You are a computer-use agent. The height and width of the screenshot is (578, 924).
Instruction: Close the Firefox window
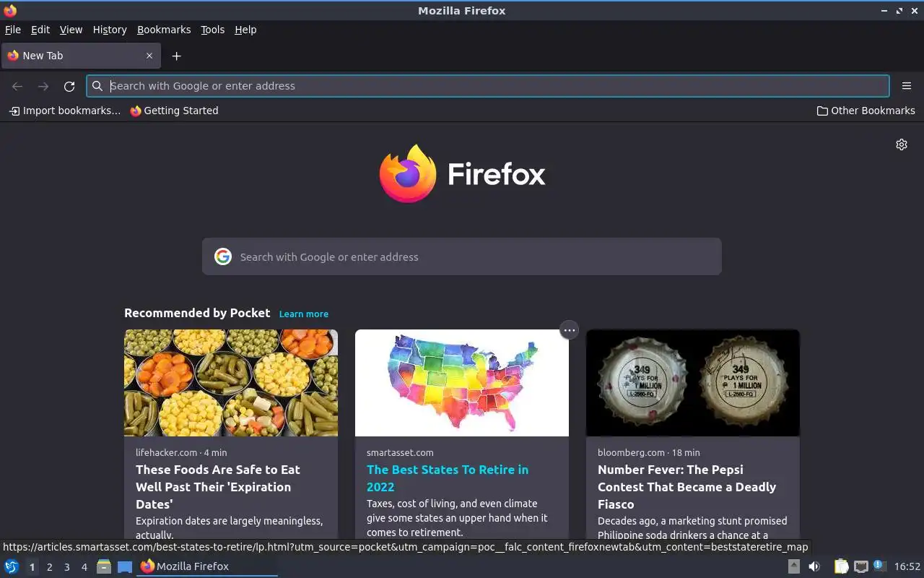point(914,10)
